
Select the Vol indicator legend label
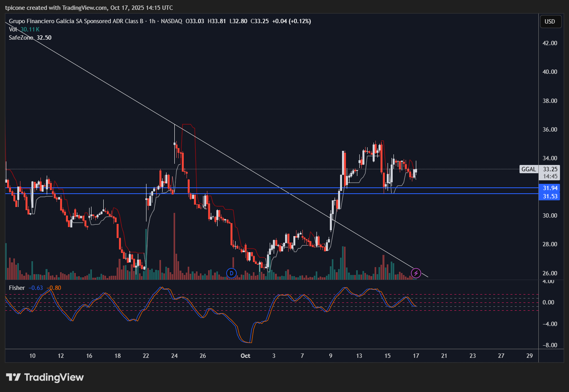pyautogui.click(x=13, y=29)
